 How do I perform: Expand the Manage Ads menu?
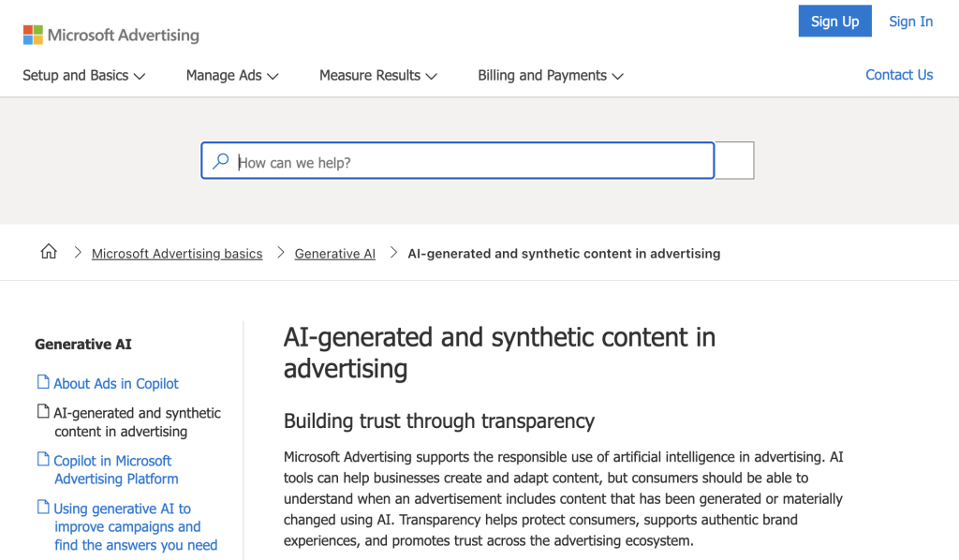tap(232, 75)
